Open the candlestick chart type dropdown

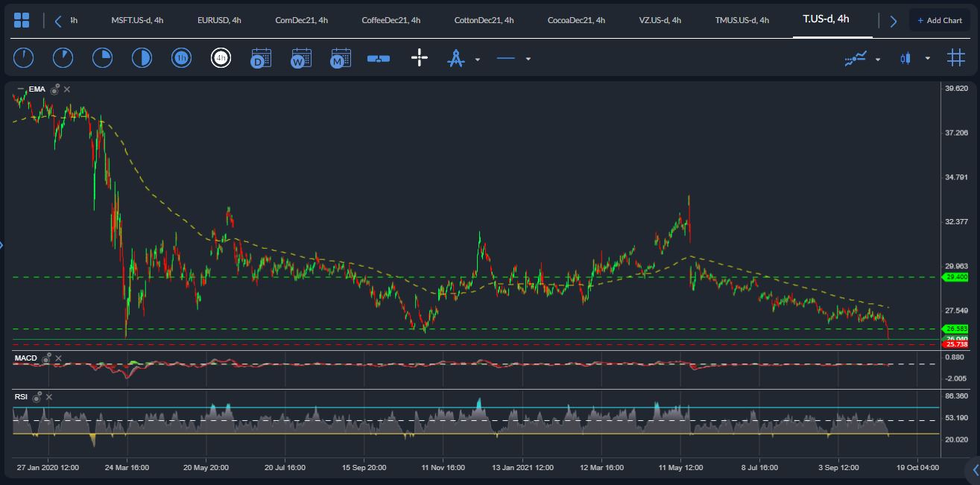pos(927,58)
